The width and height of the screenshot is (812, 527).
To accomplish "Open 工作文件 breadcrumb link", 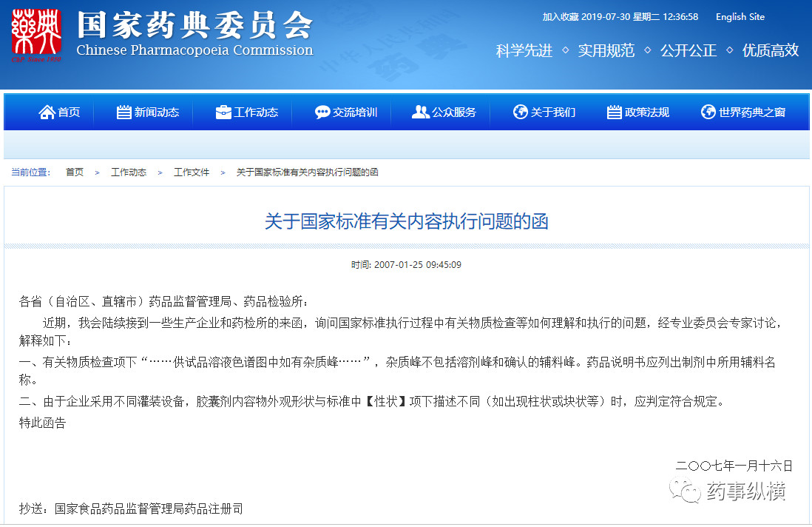I will click(x=192, y=172).
